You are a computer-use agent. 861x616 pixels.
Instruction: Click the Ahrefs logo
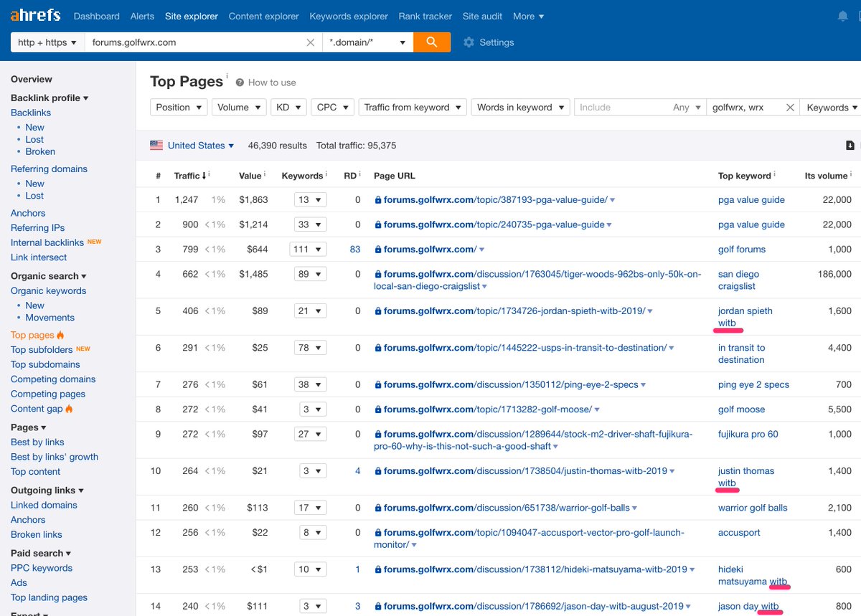pyautogui.click(x=35, y=15)
